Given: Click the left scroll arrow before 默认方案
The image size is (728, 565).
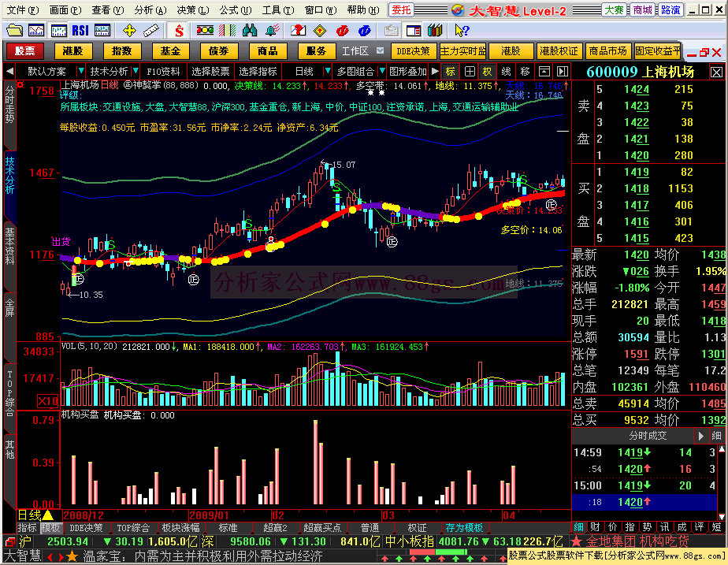Looking at the screenshot, I should coord(9,72).
